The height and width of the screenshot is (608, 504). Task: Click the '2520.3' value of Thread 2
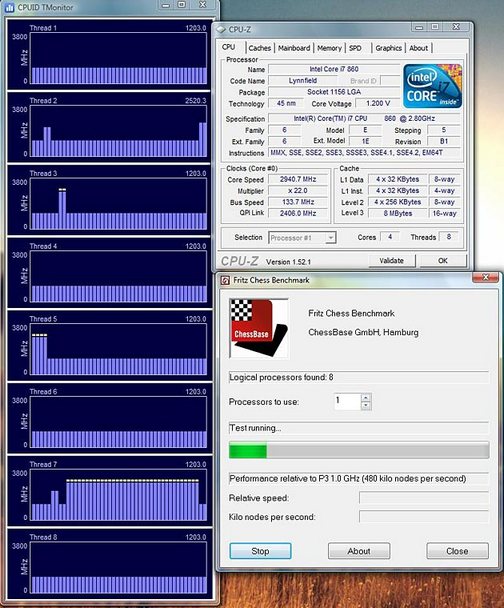tap(196, 101)
